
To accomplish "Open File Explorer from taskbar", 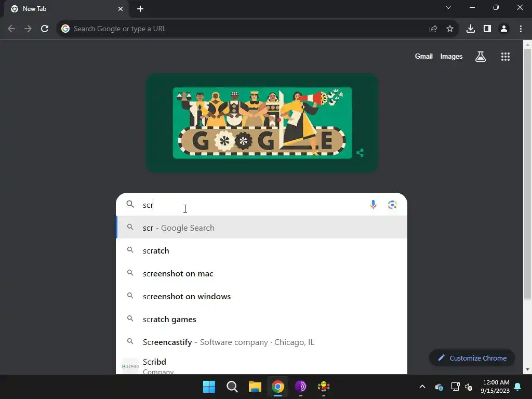I will point(255,387).
